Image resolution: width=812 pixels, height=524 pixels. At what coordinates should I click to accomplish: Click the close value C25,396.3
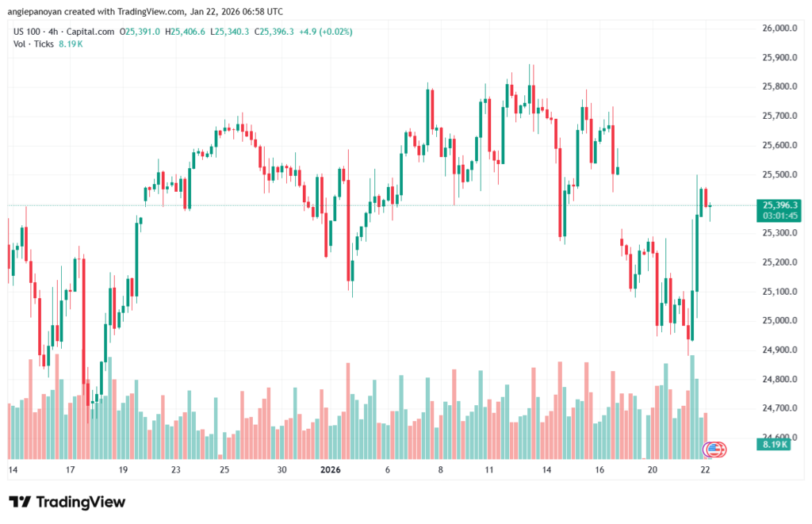[274, 32]
